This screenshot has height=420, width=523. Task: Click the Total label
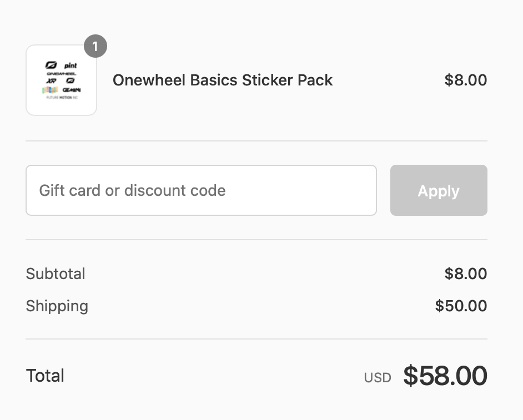[44, 376]
